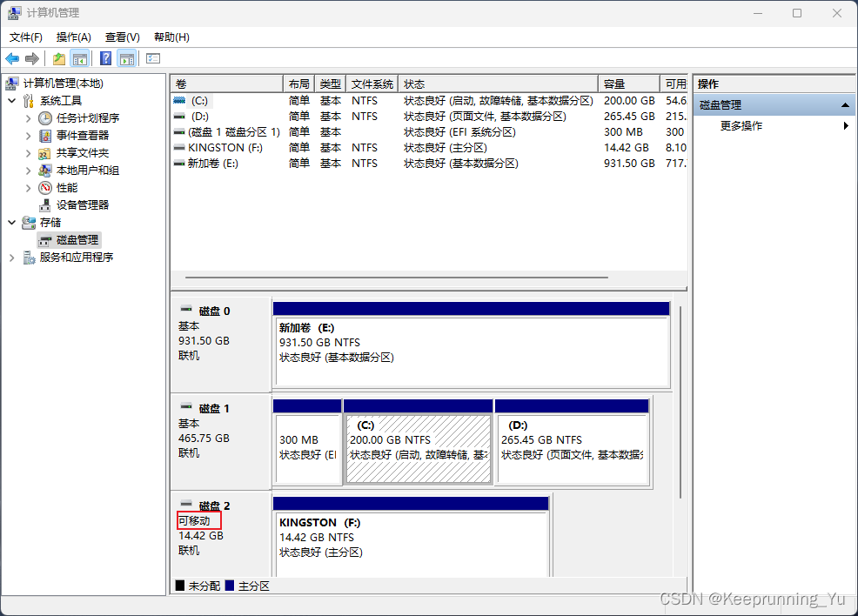The width and height of the screenshot is (858, 616).
Task: Click the 200.00 GB capacity cell
Action: pos(629,101)
